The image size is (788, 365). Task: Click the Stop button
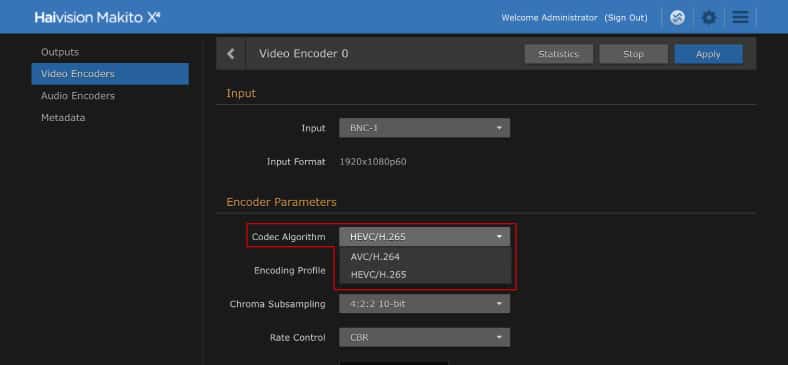pos(633,54)
